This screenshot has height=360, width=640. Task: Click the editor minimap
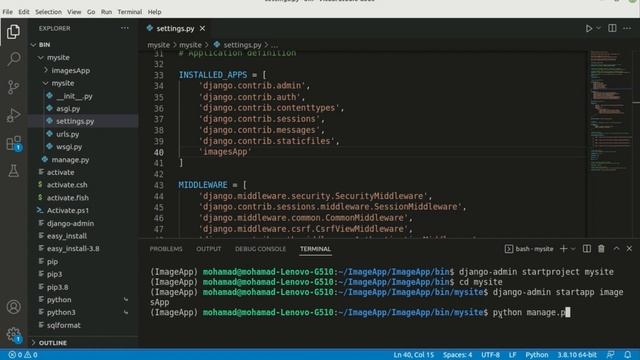610,110
